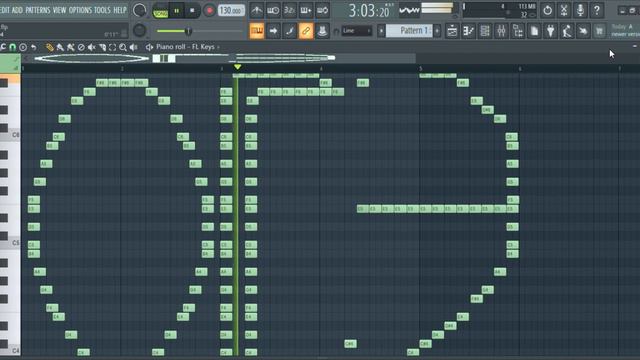Viewport: 640px width, 360px height.
Task: Click the stamp icon beside the link button
Action: 322,31
